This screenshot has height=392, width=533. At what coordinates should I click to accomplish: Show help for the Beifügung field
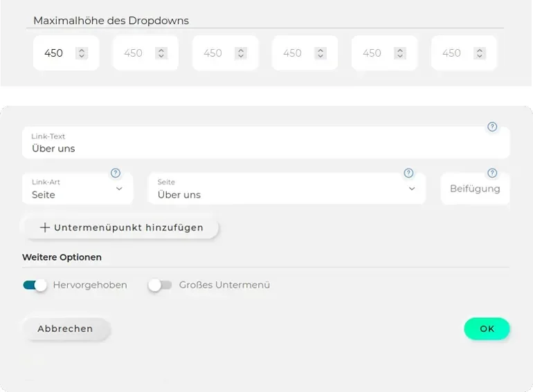click(492, 173)
